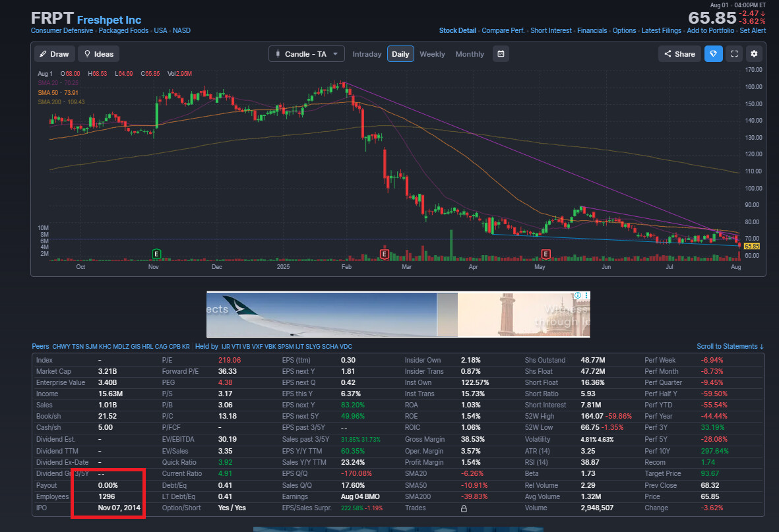View Latest Filings

tap(661, 31)
